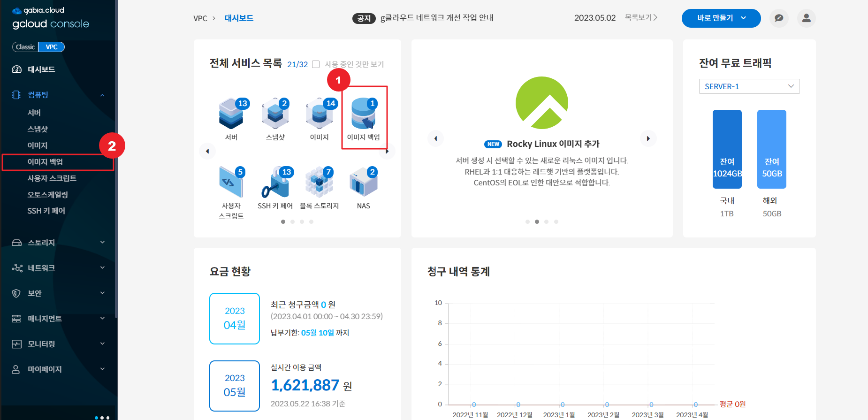Open the Block Storage service icon

[x=319, y=184]
